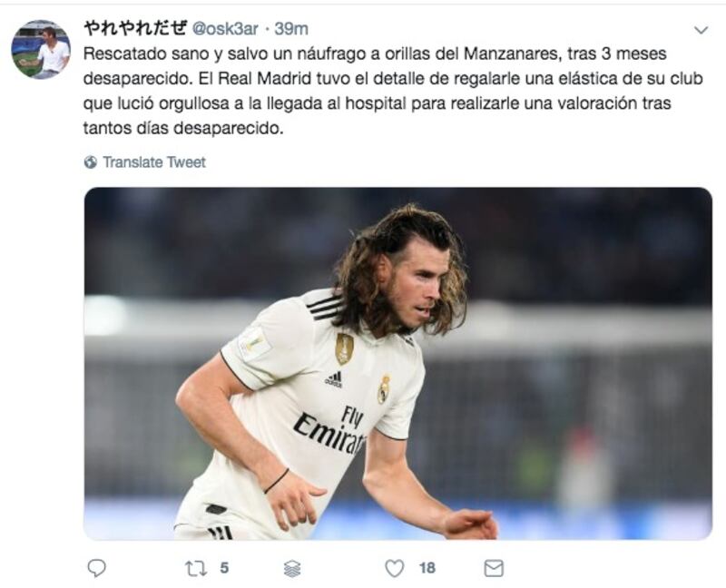Click the likes count number 18
726x588 pixels.
coord(427,568)
